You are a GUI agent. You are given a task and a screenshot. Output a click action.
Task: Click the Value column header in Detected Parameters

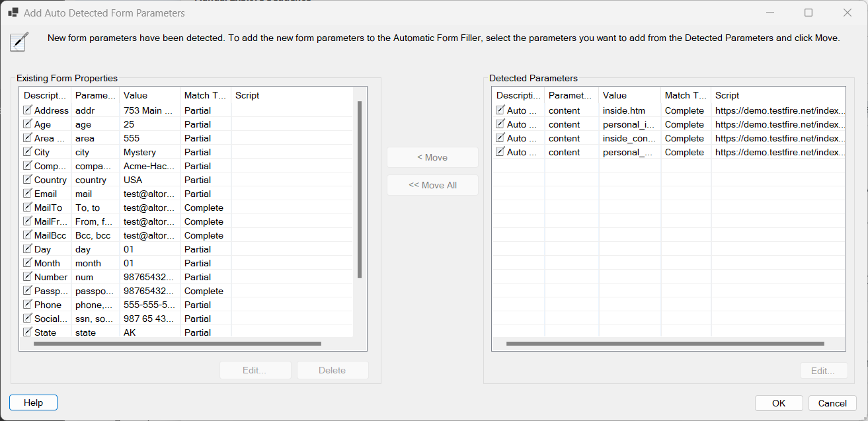click(x=628, y=95)
